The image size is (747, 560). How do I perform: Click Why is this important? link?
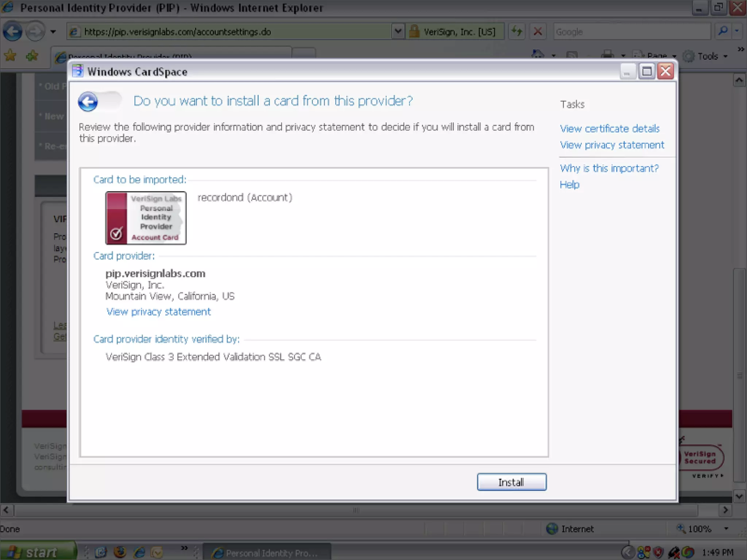coord(609,168)
